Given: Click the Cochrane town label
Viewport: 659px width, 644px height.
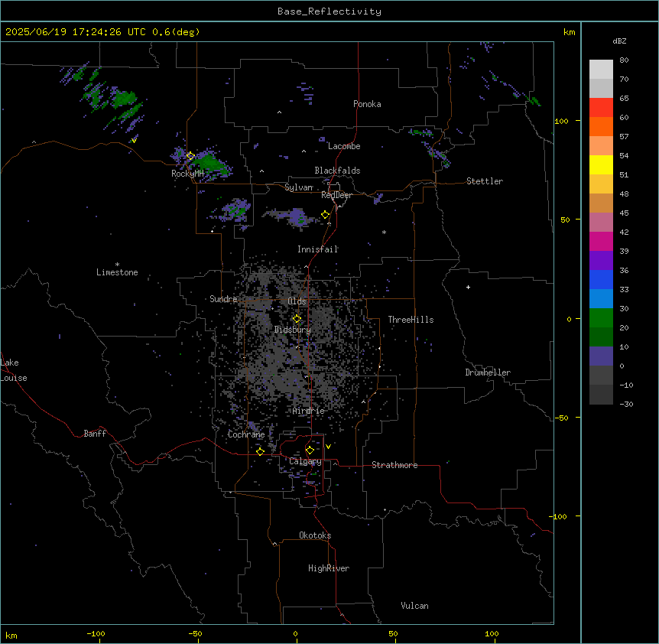Looking at the screenshot, I should tap(246, 434).
